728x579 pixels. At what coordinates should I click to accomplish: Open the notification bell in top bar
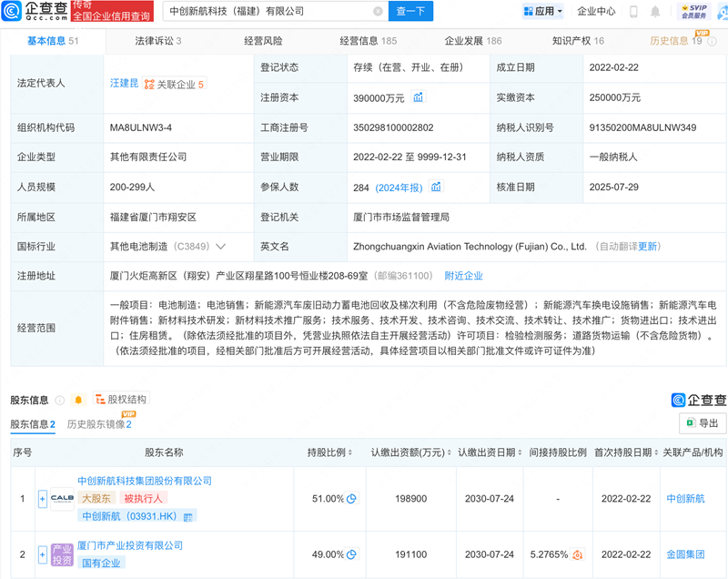(x=656, y=12)
